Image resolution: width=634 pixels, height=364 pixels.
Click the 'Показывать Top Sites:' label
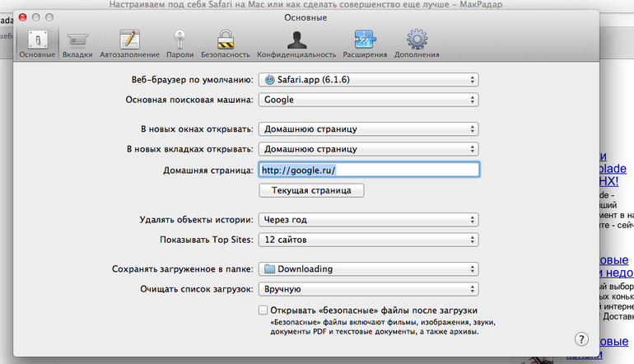click(x=207, y=240)
